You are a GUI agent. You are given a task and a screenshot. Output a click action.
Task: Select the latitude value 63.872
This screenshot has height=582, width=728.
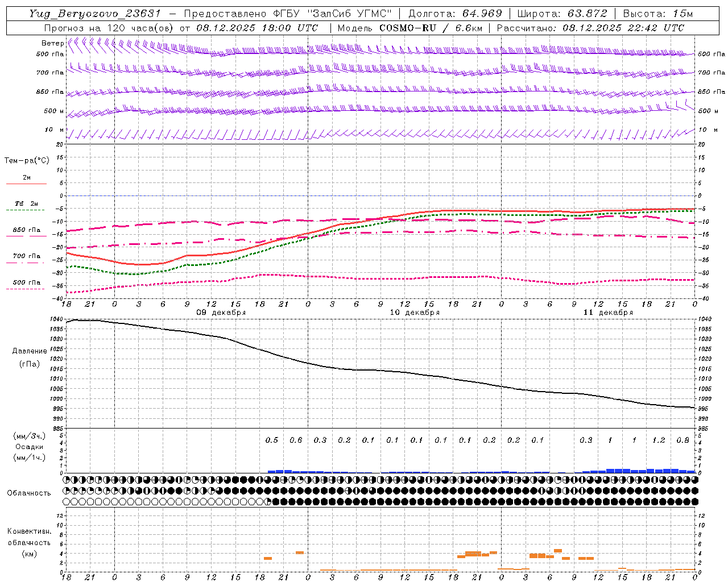pyautogui.click(x=588, y=14)
